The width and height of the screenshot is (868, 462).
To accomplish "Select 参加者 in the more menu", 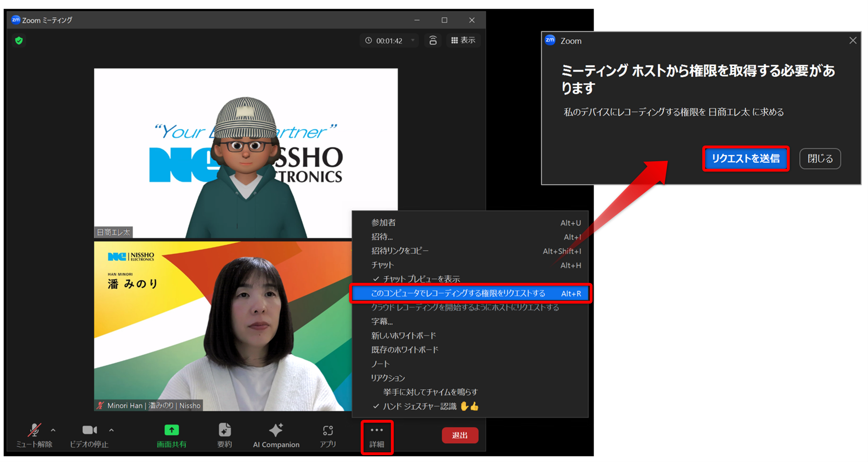I will click(x=470, y=223).
